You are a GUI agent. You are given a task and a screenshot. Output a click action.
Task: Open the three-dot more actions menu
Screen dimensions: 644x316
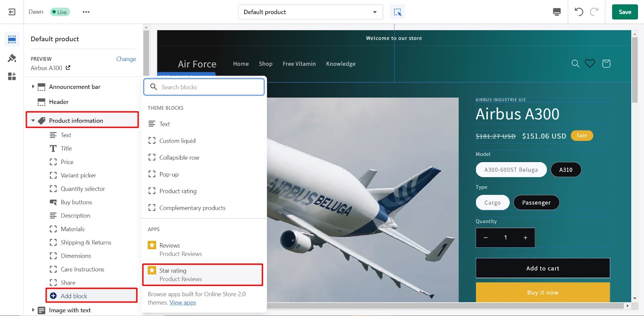click(86, 12)
